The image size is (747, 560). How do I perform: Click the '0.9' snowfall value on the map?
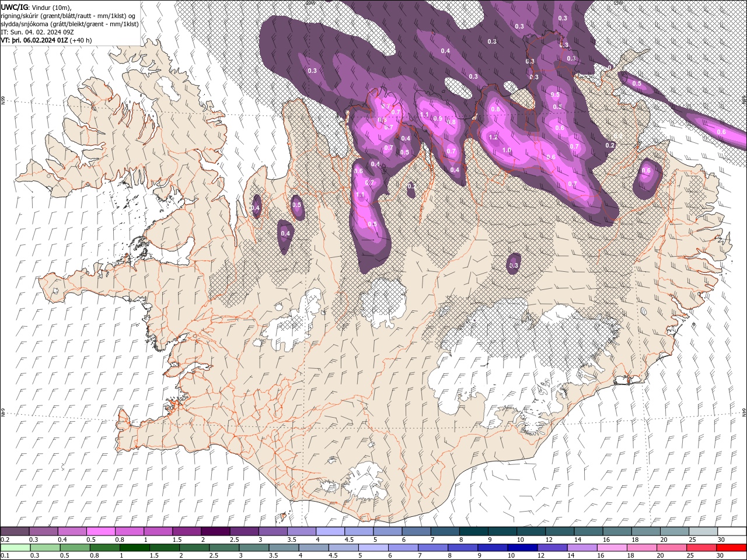pyautogui.click(x=437, y=118)
